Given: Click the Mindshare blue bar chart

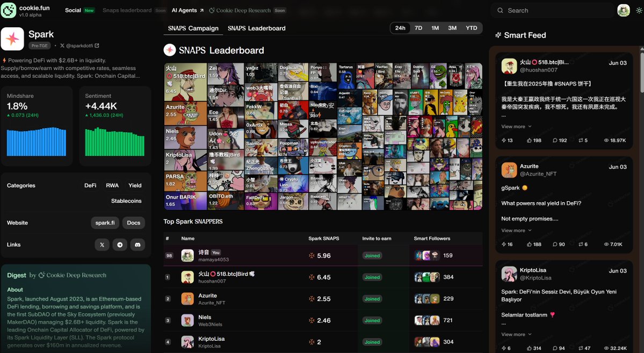Looking at the screenshot, I should 37,142.
